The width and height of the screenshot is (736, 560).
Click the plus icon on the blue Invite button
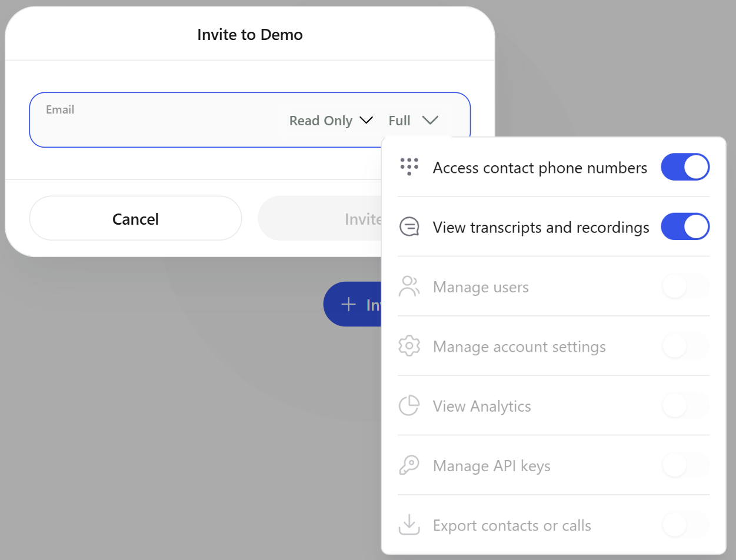click(349, 304)
